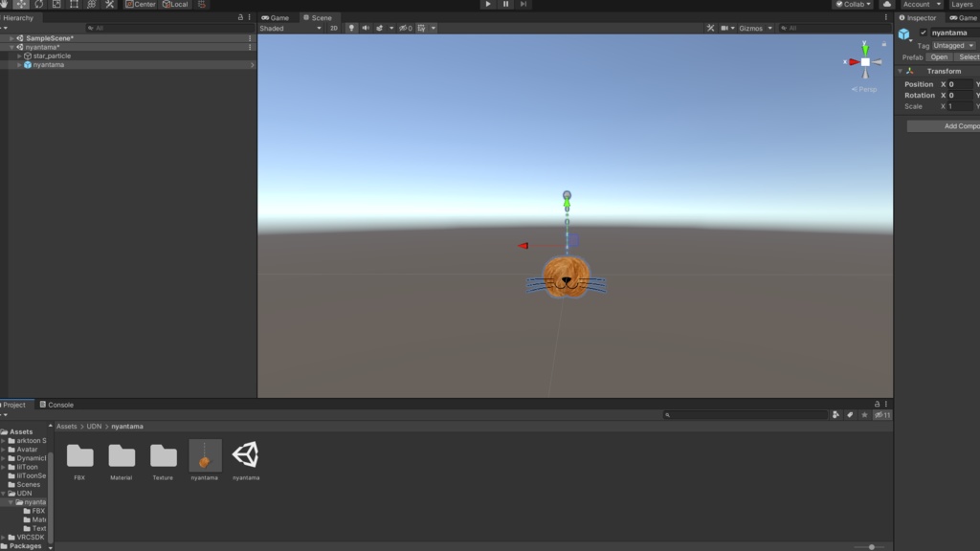Switch to the Game tab
This screenshot has width=980, height=551.
[275, 17]
